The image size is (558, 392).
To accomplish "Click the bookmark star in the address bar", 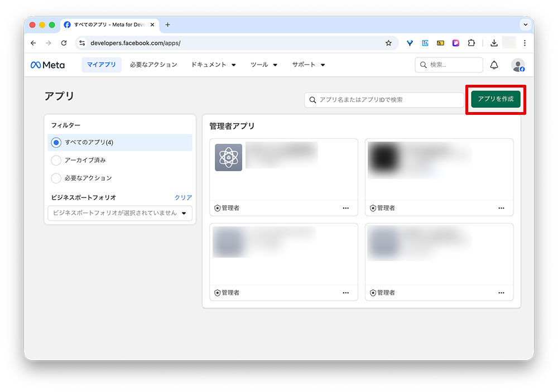I will [x=388, y=42].
